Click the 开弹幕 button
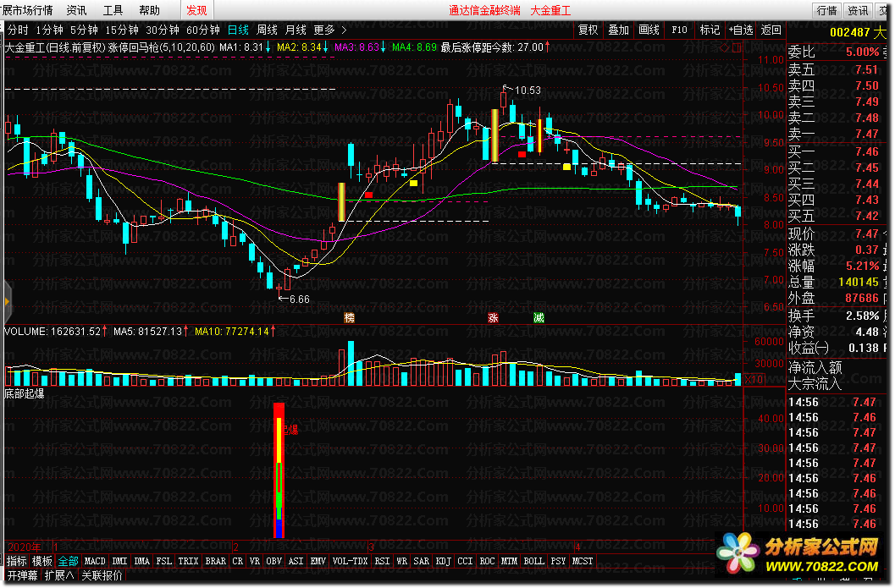Image resolution: width=895 pixels, height=588 pixels. [22, 575]
